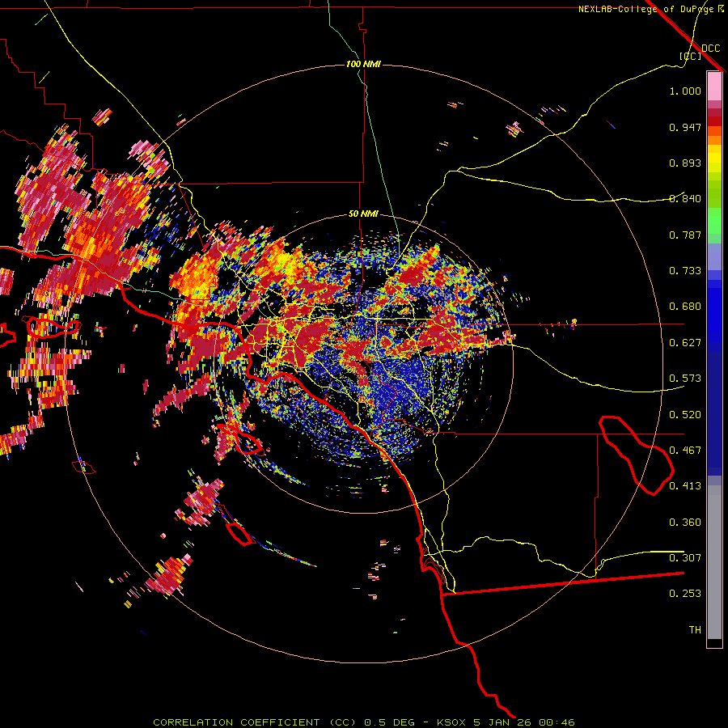Click the 100 NMI range ring label
728x728 pixels.
pos(363,64)
